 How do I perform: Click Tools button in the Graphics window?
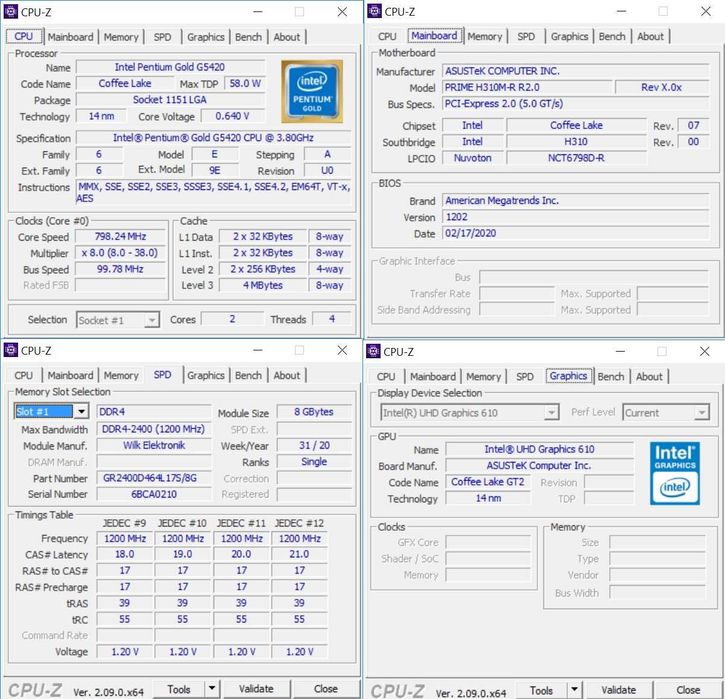541,690
